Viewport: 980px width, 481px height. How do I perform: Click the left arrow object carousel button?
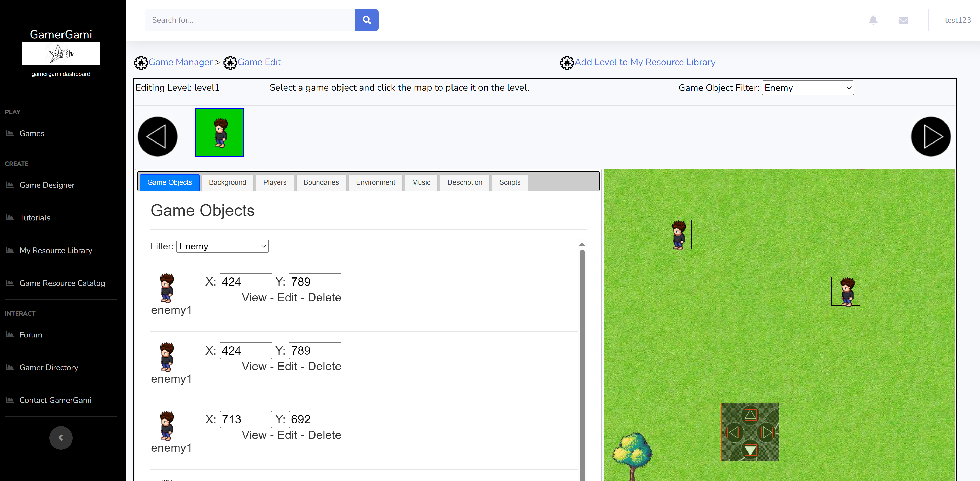coord(157,136)
